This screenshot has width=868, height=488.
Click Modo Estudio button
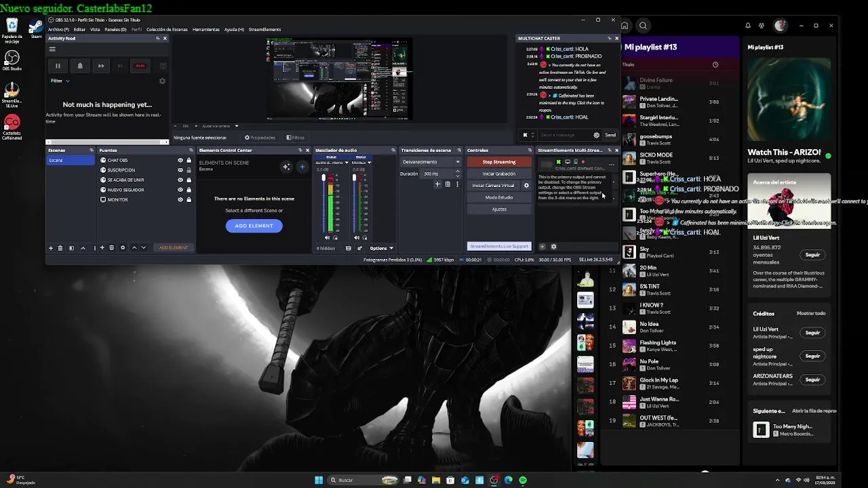pos(499,197)
